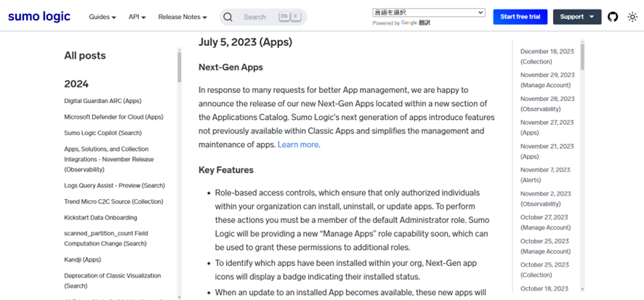644x300 pixels.
Task: Open Logs Query Assist - Preview post
Action: [x=115, y=185]
